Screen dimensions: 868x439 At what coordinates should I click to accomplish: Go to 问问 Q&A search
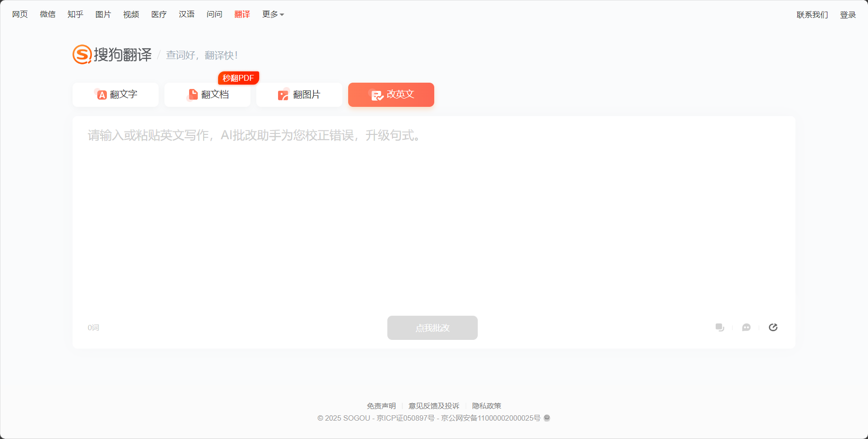pyautogui.click(x=214, y=15)
